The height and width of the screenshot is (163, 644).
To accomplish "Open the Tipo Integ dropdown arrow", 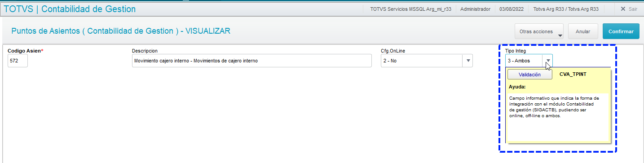I will 548,61.
